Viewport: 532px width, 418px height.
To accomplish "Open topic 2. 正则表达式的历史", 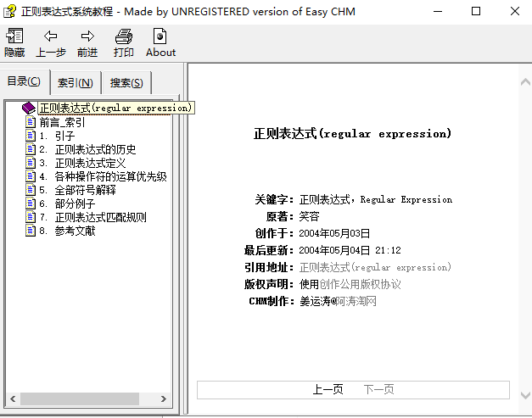I will coord(95,149).
